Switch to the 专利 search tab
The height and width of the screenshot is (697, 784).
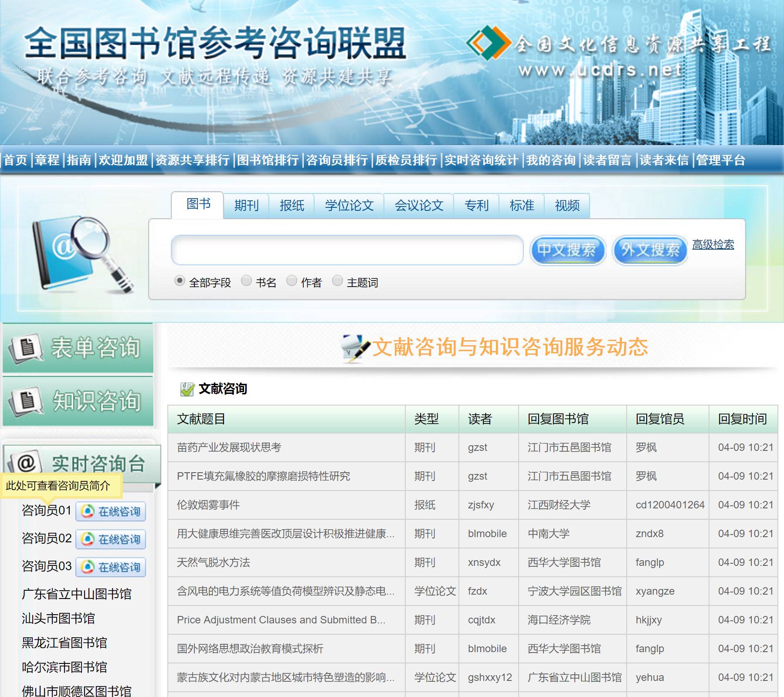[476, 205]
